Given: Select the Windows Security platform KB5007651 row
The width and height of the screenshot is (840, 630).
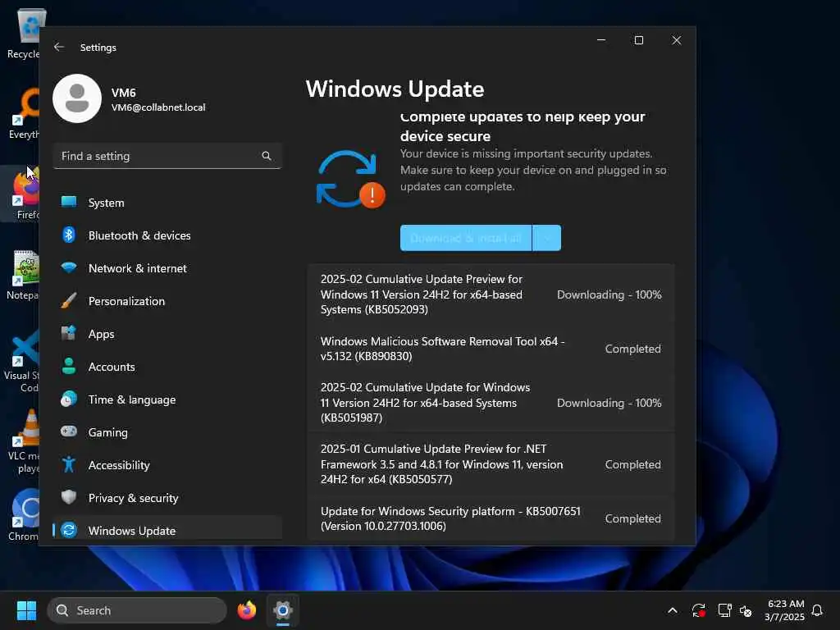Looking at the screenshot, I should pyautogui.click(x=491, y=518).
